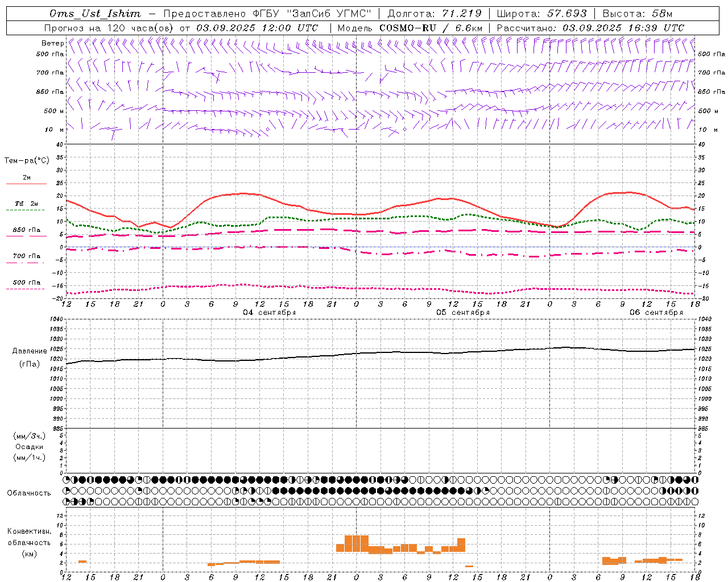
Task: Click the 06 сентября date label
Action: click(x=656, y=313)
